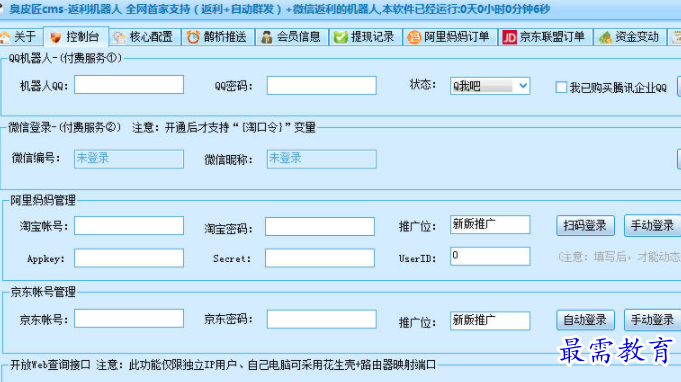The width and height of the screenshot is (681, 382).
Task: Focus the 淘宝密码 input field
Action: pyautogui.click(x=320, y=227)
